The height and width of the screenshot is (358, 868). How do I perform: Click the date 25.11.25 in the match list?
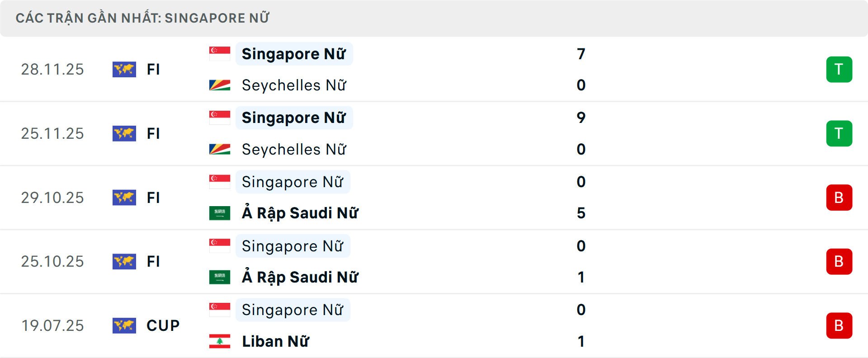click(52, 133)
